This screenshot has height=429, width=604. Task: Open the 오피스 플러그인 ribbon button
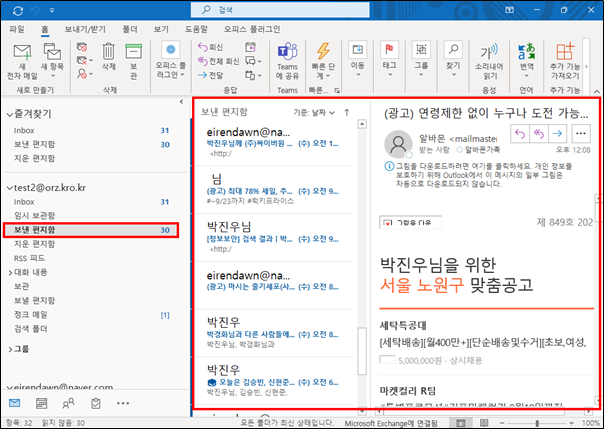click(x=171, y=59)
